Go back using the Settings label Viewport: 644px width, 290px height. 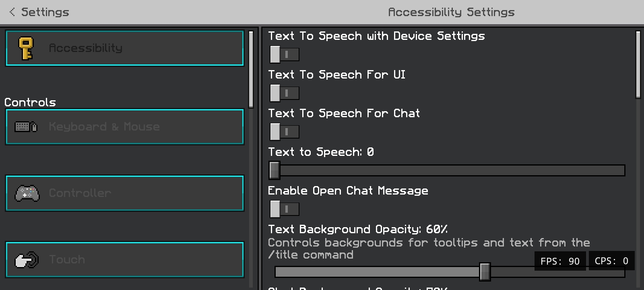pyautogui.click(x=45, y=12)
